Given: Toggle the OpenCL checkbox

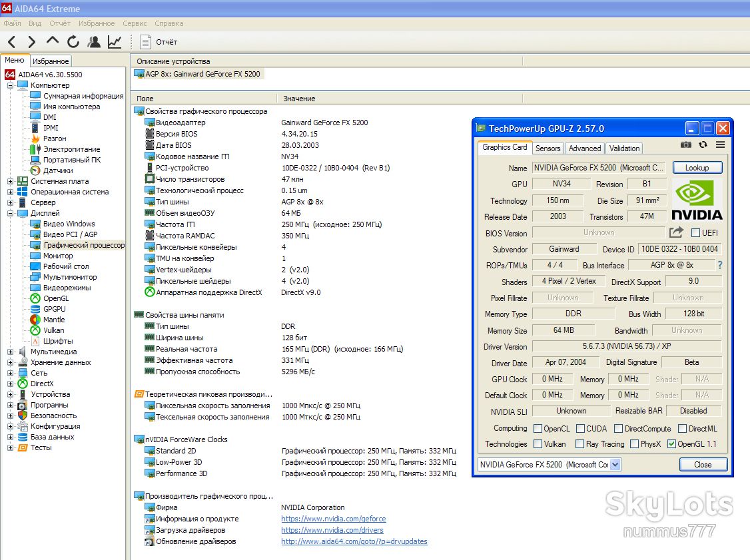Looking at the screenshot, I should tap(538, 428).
